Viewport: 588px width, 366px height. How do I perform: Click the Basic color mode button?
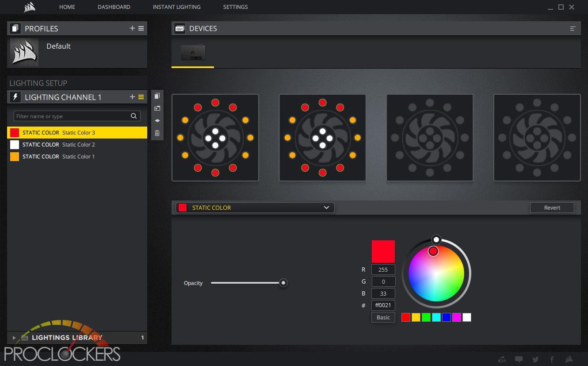(x=383, y=317)
